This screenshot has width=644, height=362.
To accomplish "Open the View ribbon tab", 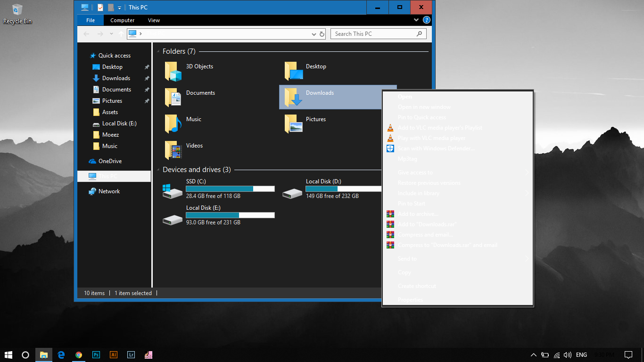I will pyautogui.click(x=154, y=20).
